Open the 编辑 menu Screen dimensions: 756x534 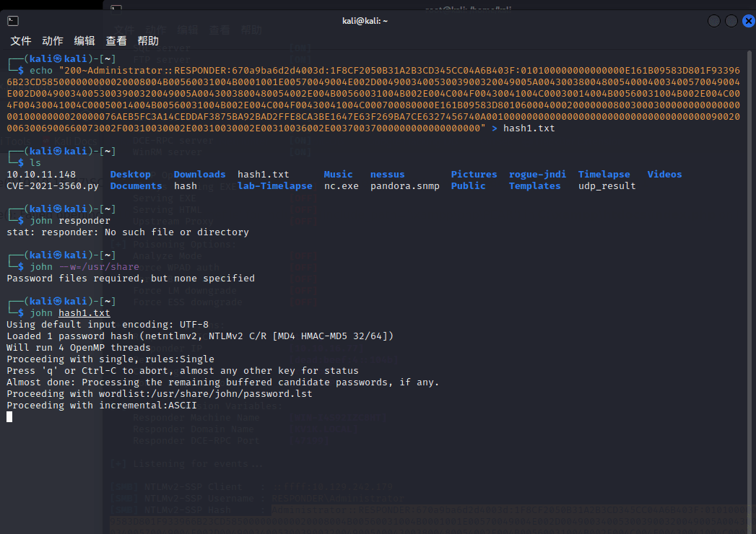[x=84, y=41]
